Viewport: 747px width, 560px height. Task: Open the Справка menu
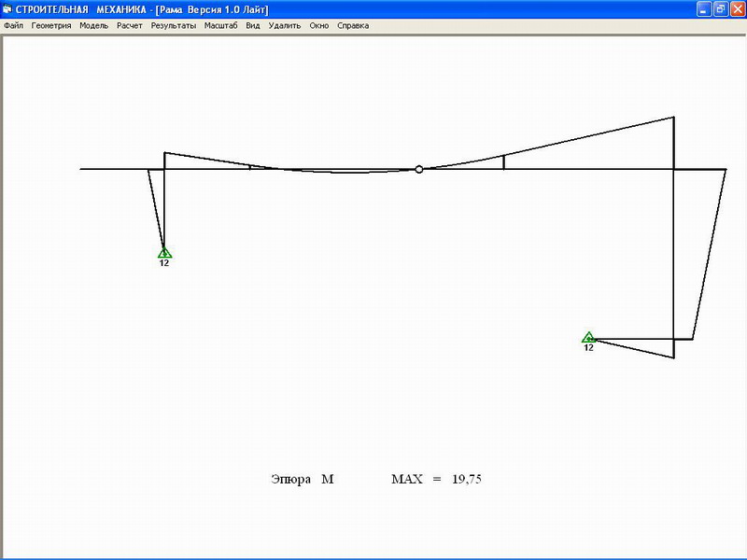(x=353, y=26)
